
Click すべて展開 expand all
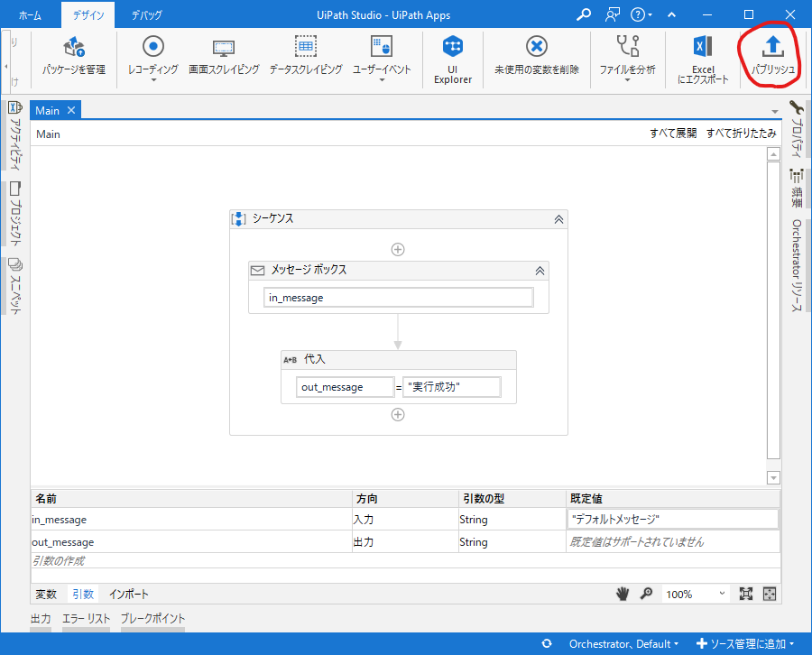(673, 134)
